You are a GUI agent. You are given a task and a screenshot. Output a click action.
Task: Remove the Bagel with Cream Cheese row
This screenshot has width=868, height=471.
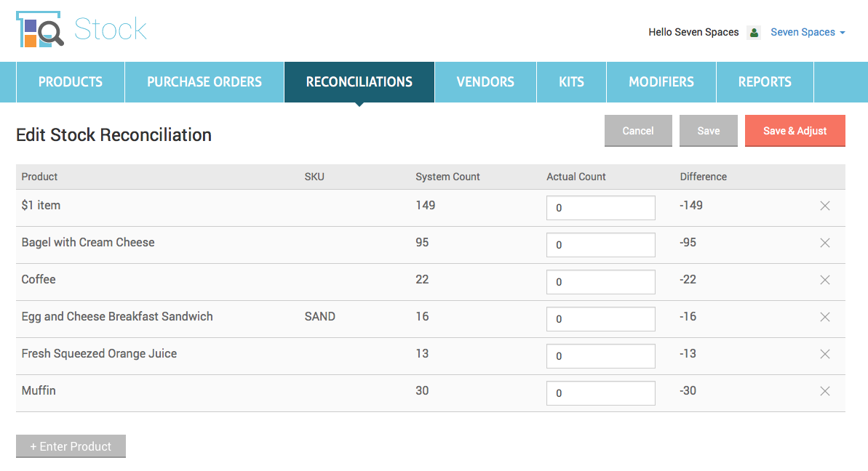(824, 243)
